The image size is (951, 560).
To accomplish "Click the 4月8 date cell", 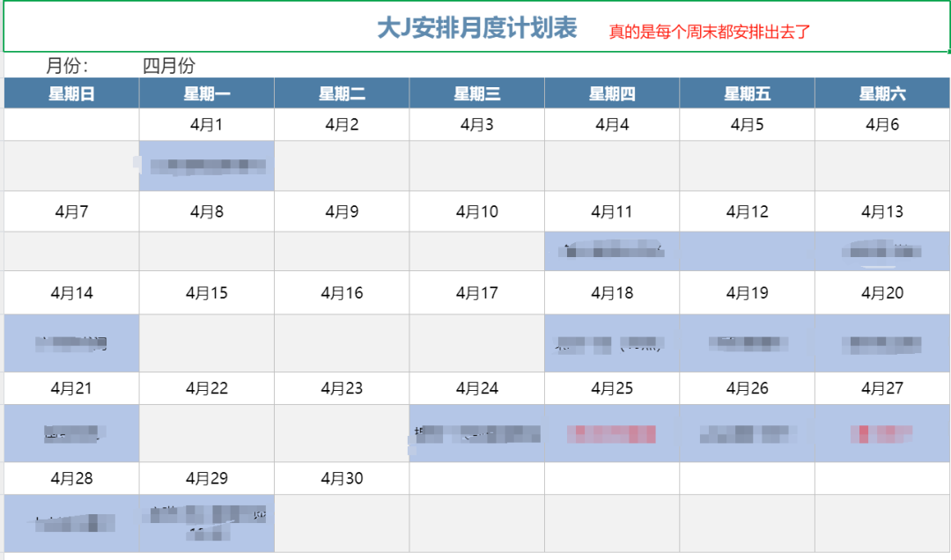I will pyautogui.click(x=207, y=211).
